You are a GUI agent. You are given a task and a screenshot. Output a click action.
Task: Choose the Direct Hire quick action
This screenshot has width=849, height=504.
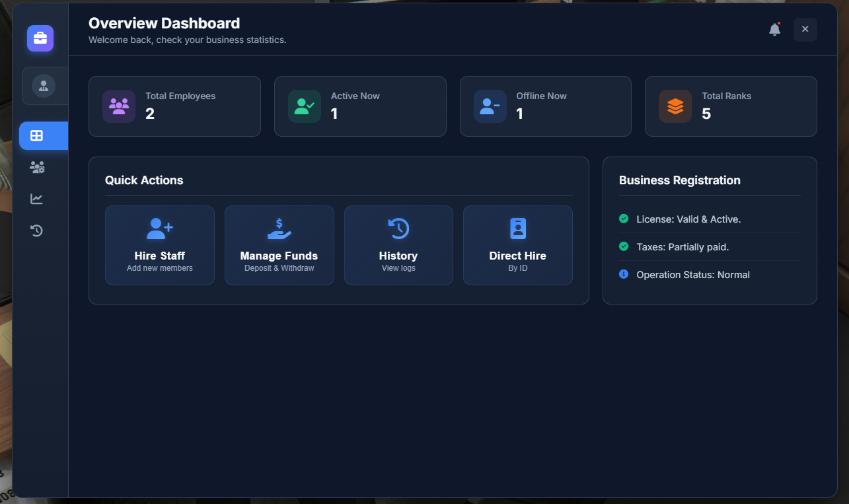(x=518, y=245)
